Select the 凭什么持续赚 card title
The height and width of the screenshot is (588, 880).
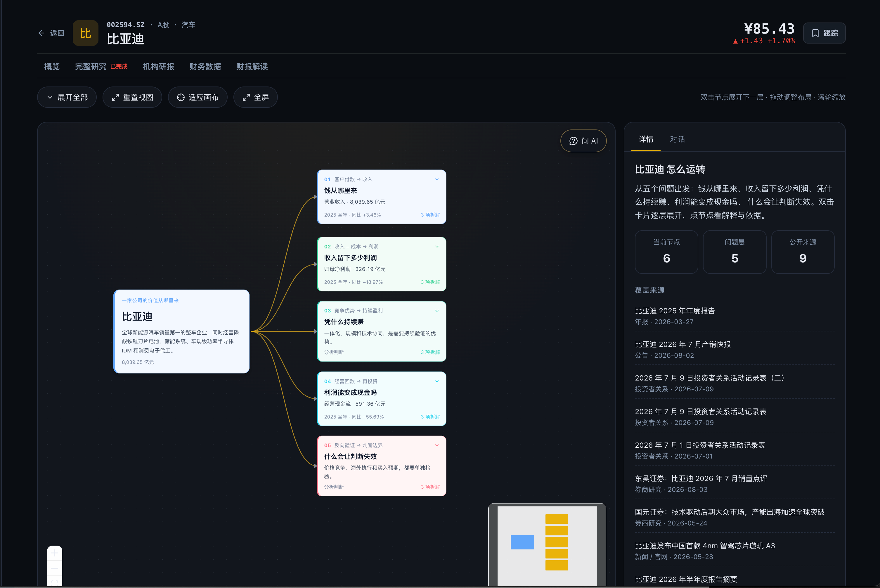coord(344,322)
